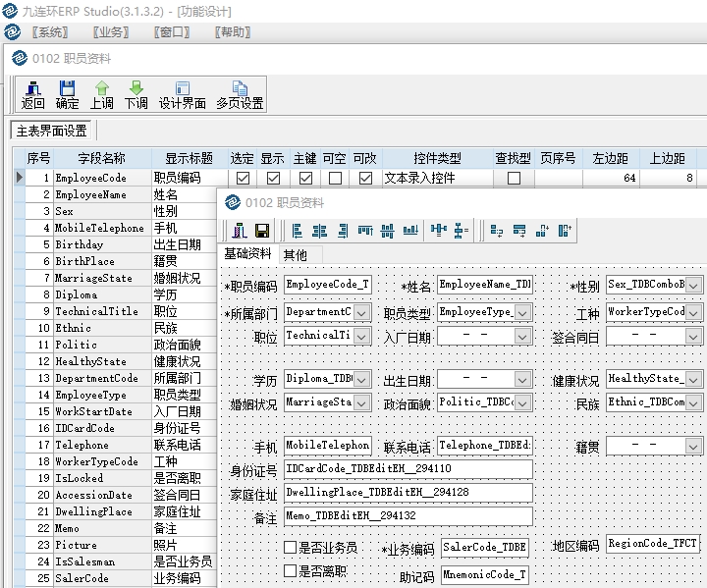This screenshot has height=588, width=707.
Task: Open the 入厂日期 date picker dropdown
Action: pyautogui.click(x=522, y=336)
